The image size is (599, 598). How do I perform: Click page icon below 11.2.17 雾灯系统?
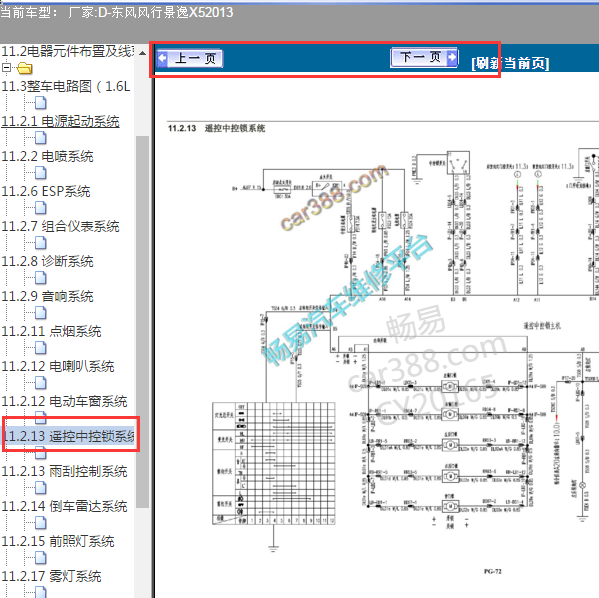click(x=40, y=593)
